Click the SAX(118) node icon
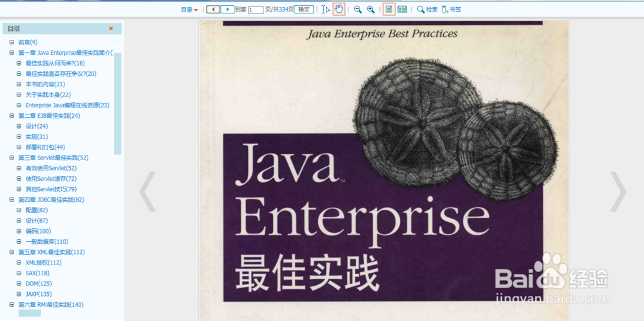Viewport: 644px width, 321px height. pos(19,273)
